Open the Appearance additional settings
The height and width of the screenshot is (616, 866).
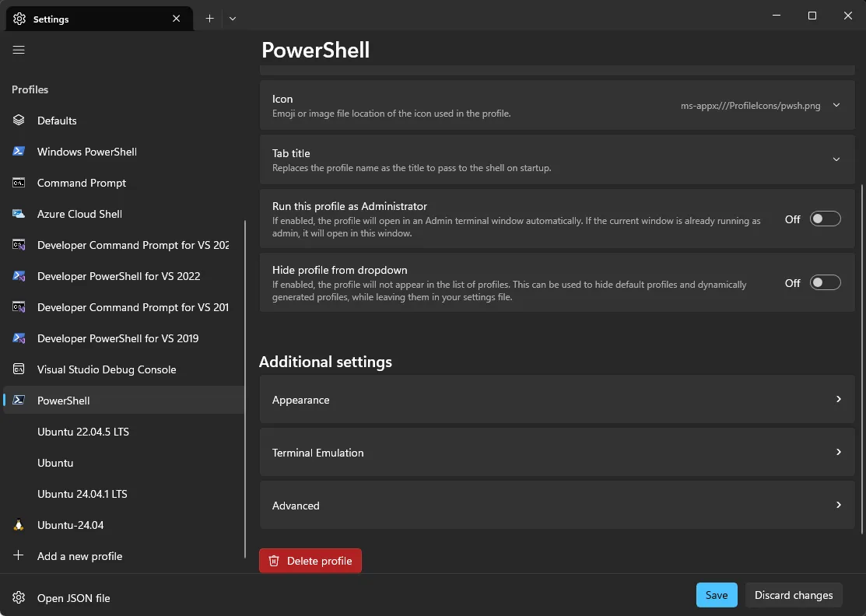556,399
